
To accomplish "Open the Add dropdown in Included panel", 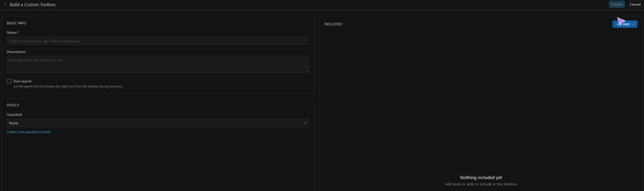I will click(624, 24).
